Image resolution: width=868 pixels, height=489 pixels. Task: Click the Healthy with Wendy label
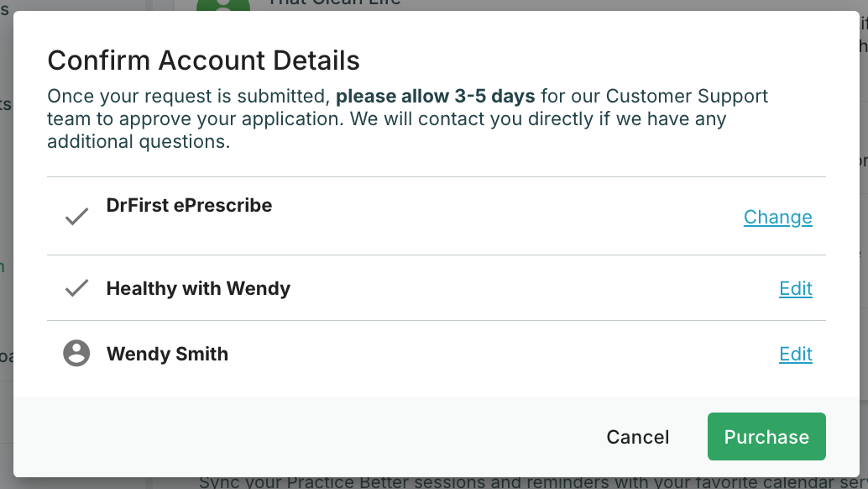click(198, 288)
